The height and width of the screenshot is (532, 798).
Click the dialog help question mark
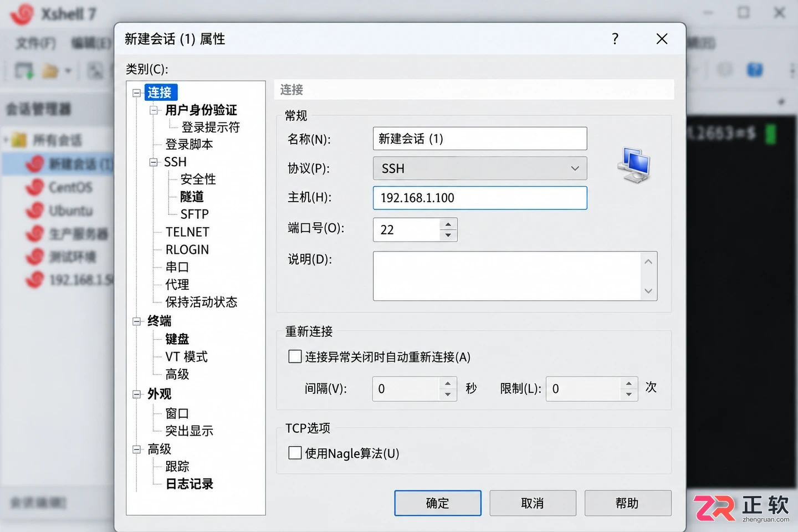pos(615,39)
